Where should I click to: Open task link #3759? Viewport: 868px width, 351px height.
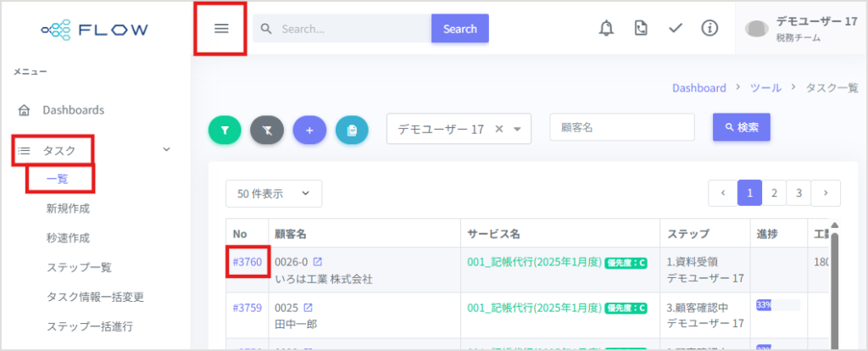coord(248,308)
